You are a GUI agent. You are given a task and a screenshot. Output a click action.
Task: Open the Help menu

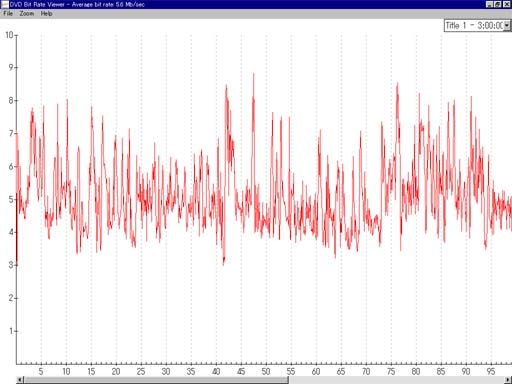click(46, 14)
